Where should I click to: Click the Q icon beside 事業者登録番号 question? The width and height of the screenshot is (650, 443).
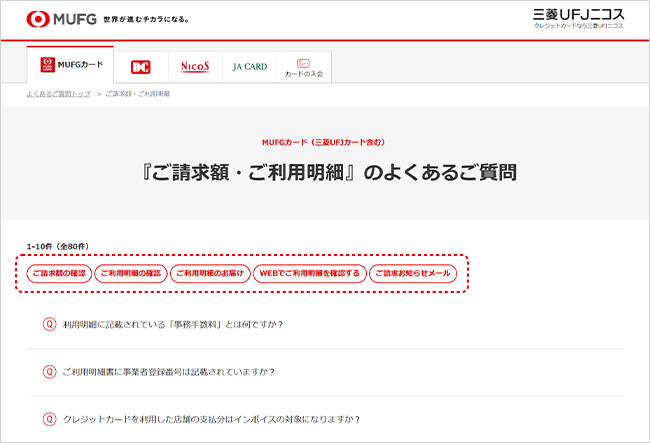click(48, 371)
